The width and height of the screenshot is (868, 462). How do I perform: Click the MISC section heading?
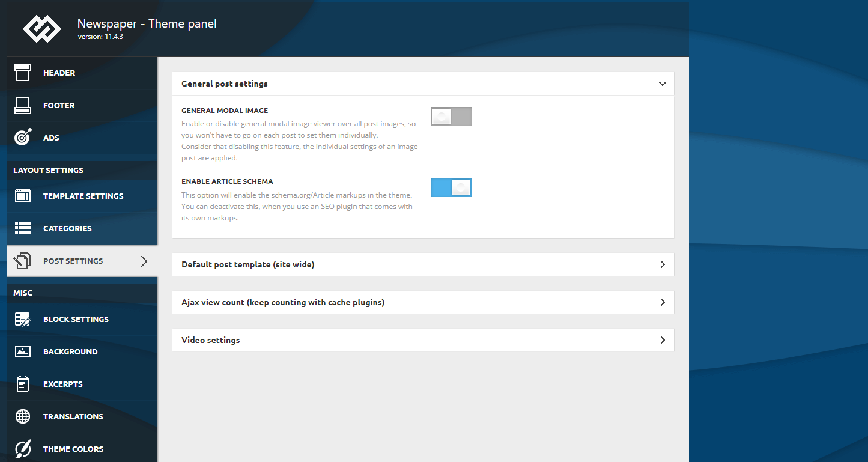pyautogui.click(x=23, y=293)
